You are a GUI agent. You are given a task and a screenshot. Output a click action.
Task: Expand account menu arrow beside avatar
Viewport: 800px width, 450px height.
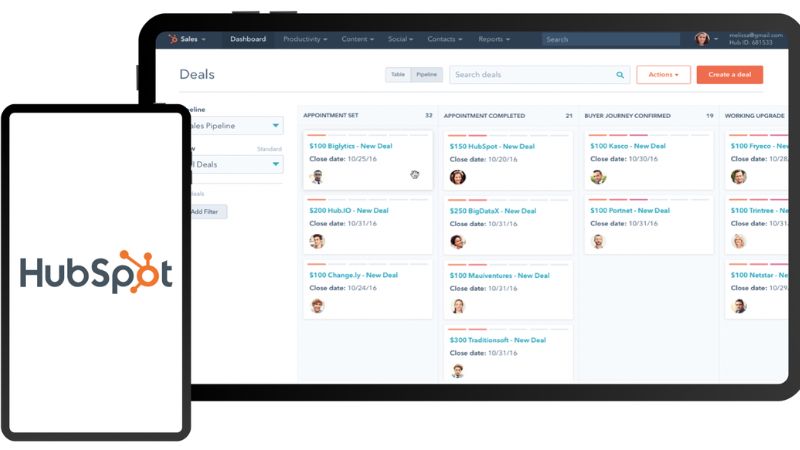click(x=716, y=39)
